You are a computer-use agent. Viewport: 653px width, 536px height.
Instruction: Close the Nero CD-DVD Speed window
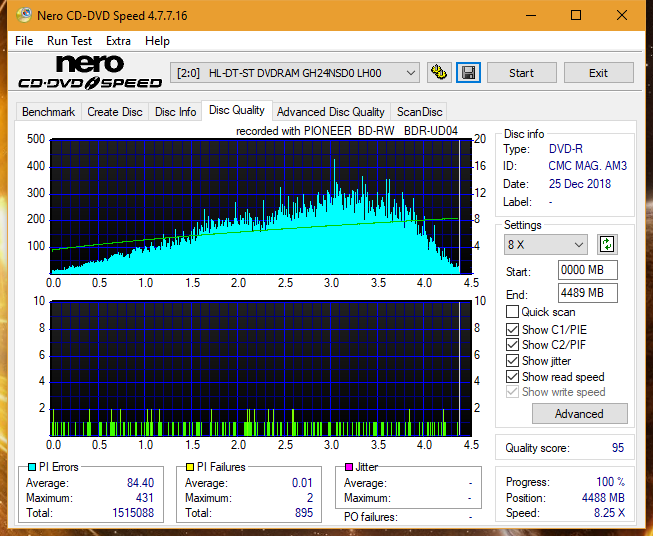[622, 15]
